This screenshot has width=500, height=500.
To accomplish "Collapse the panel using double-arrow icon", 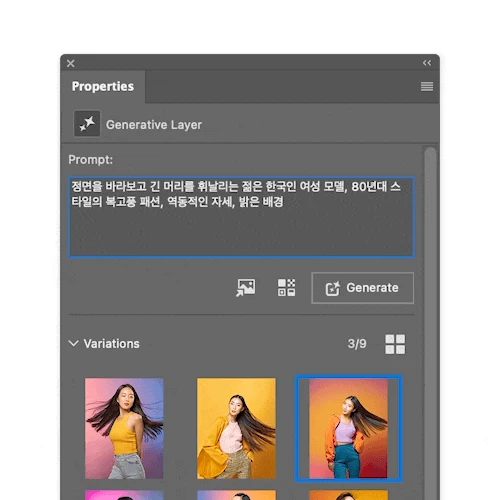I will click(427, 63).
